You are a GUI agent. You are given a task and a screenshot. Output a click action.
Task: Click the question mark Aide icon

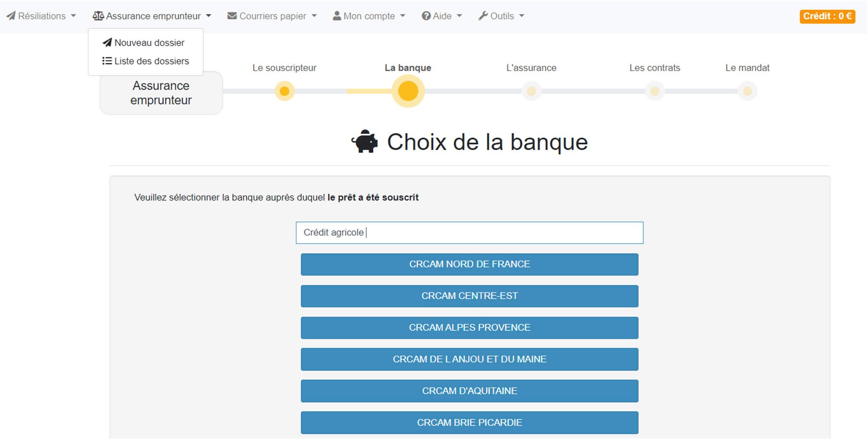click(426, 16)
